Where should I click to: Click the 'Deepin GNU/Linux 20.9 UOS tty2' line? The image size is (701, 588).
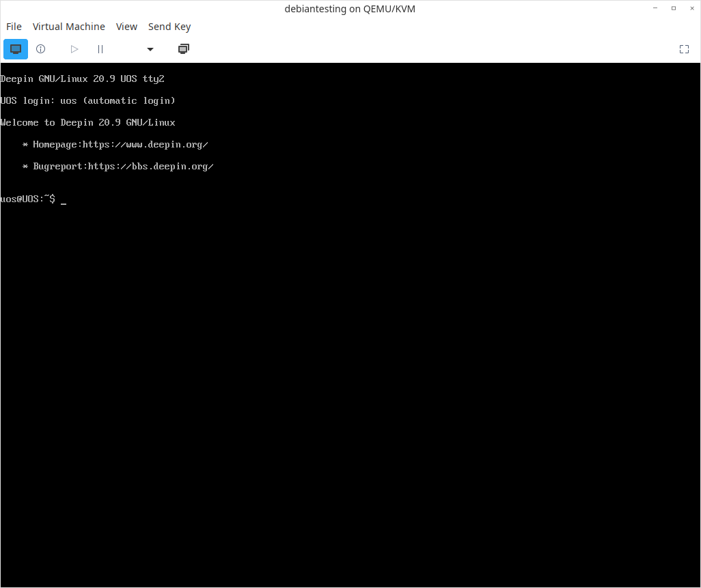tap(83, 79)
